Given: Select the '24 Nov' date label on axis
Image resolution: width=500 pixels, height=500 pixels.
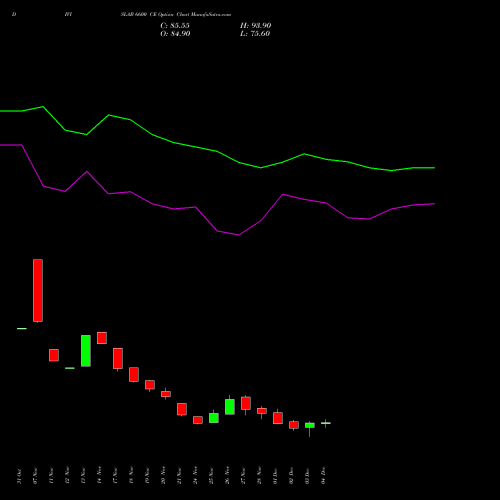Looking at the screenshot, I should click(x=195, y=476).
